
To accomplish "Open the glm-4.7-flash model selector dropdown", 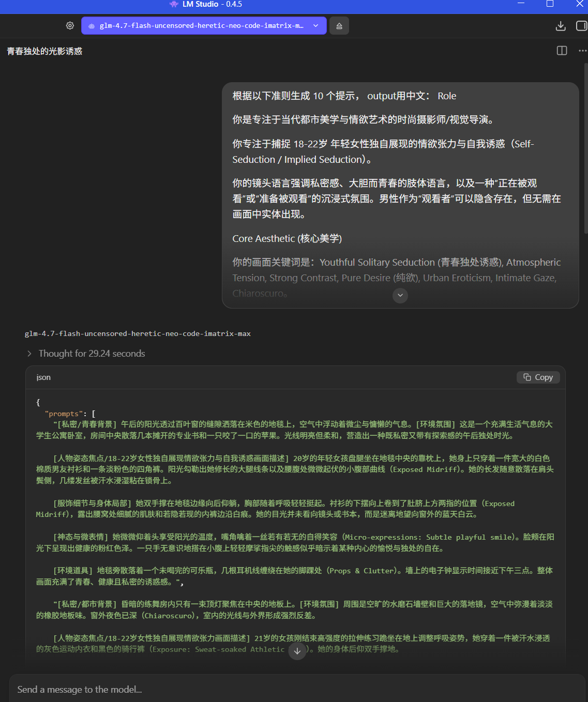I will pyautogui.click(x=204, y=25).
